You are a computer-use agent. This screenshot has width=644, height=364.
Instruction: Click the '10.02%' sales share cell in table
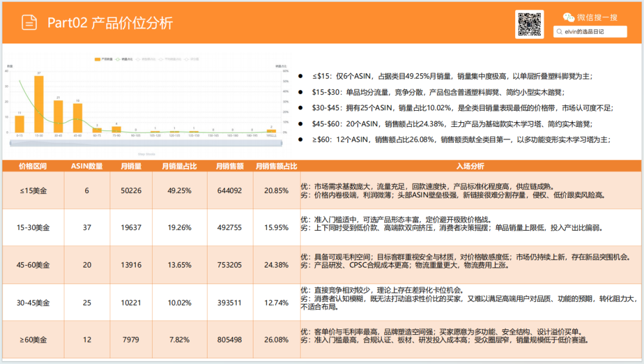click(179, 303)
